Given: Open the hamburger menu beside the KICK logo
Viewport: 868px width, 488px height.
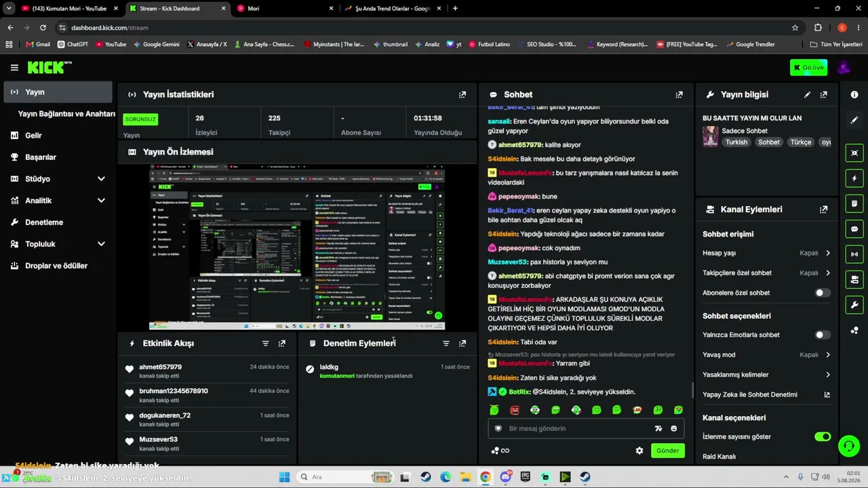Looking at the screenshot, I should (14, 67).
